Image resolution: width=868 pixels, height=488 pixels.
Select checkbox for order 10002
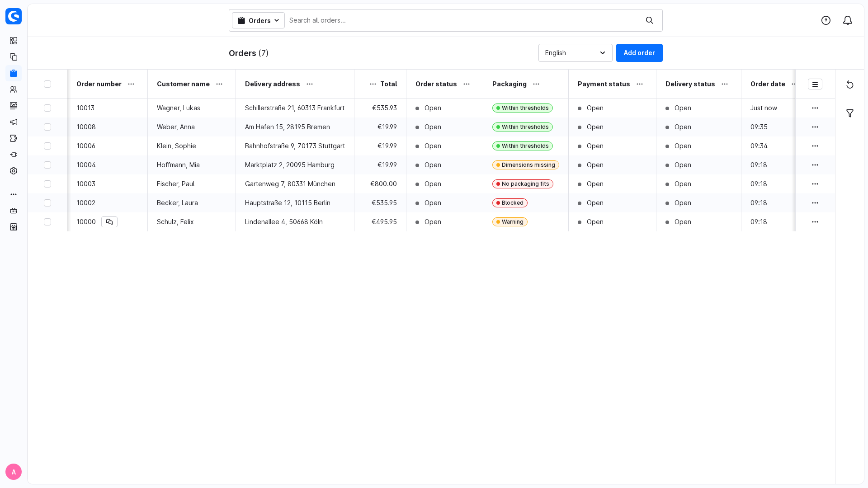[x=47, y=203]
